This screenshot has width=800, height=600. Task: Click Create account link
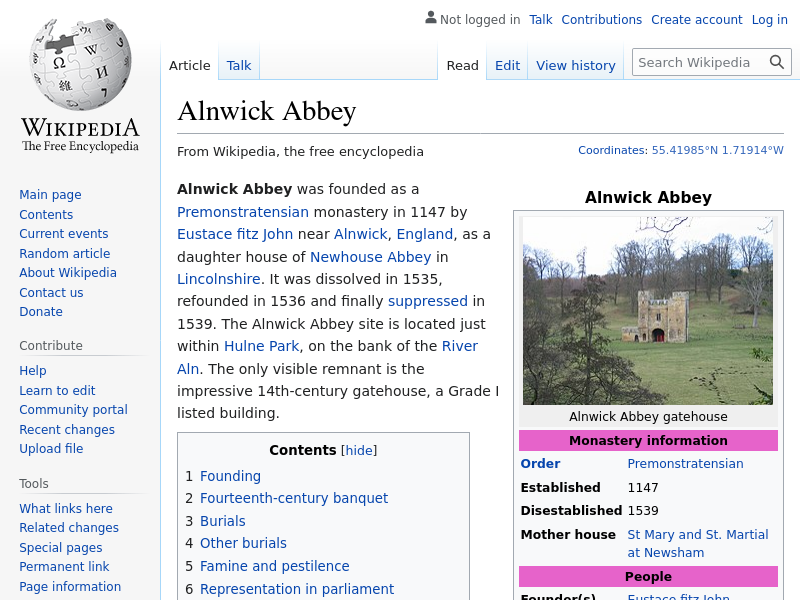pyautogui.click(x=696, y=19)
